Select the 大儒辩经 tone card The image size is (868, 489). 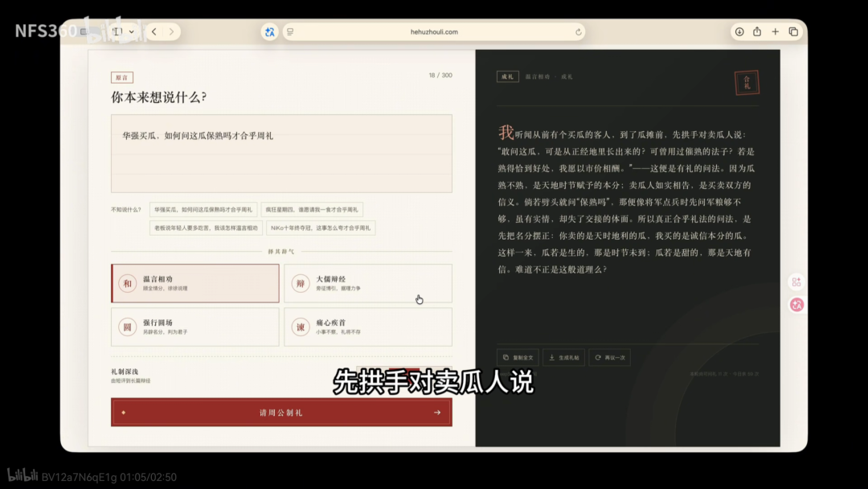coord(367,283)
